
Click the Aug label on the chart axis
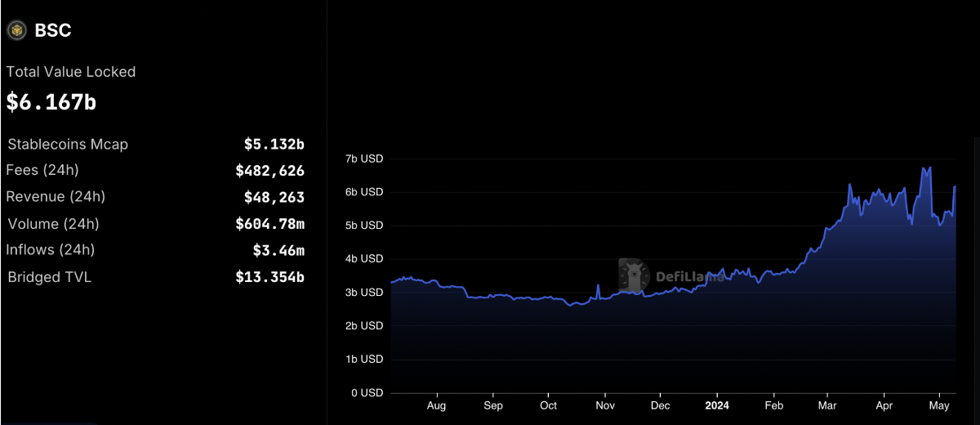click(436, 405)
